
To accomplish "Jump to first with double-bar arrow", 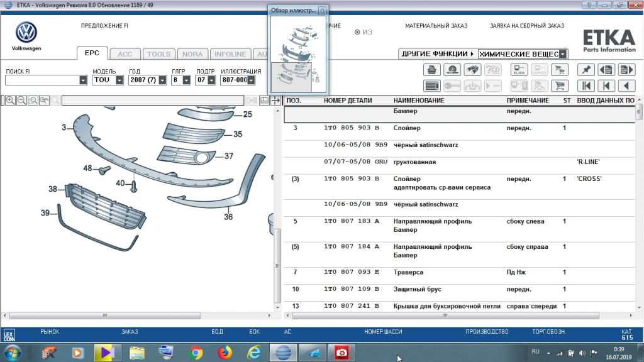I will [586, 85].
